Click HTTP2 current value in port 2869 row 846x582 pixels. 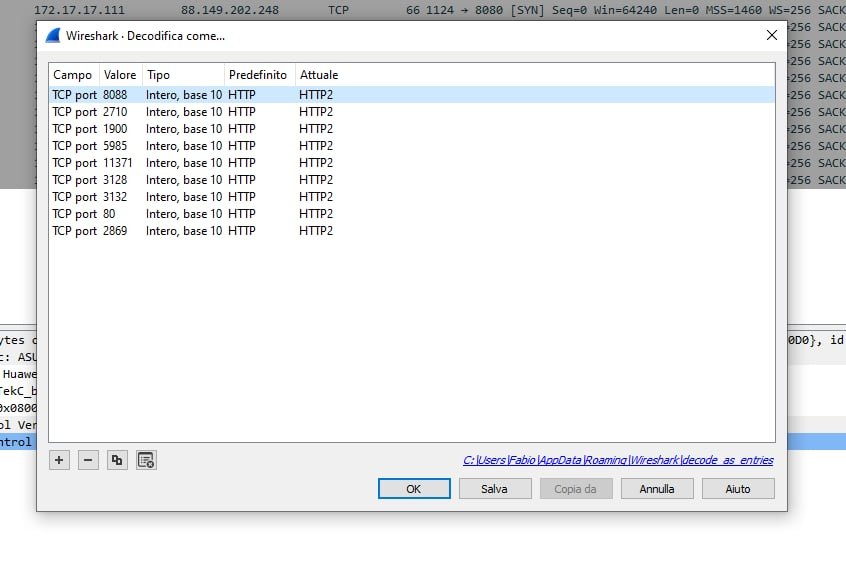pos(316,231)
